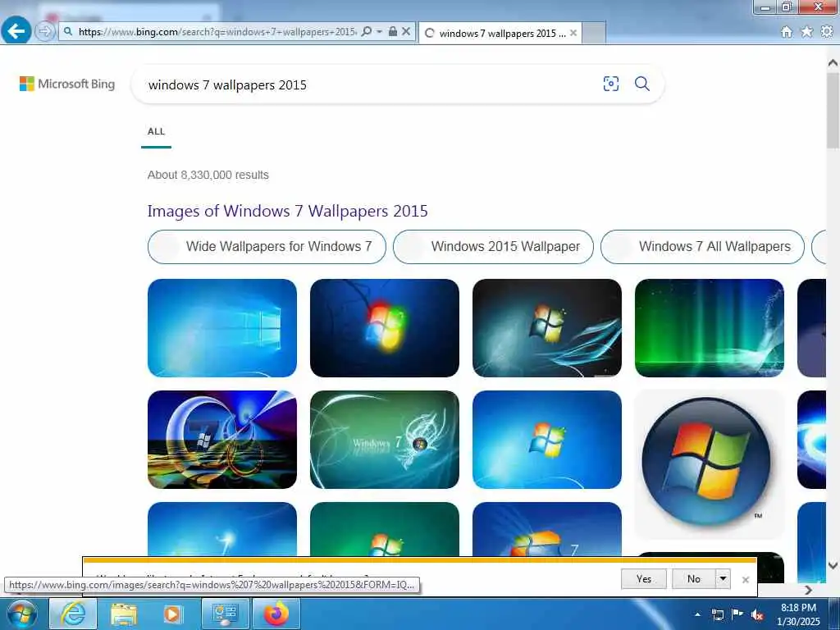Click the muted volume tray icon

(757, 614)
